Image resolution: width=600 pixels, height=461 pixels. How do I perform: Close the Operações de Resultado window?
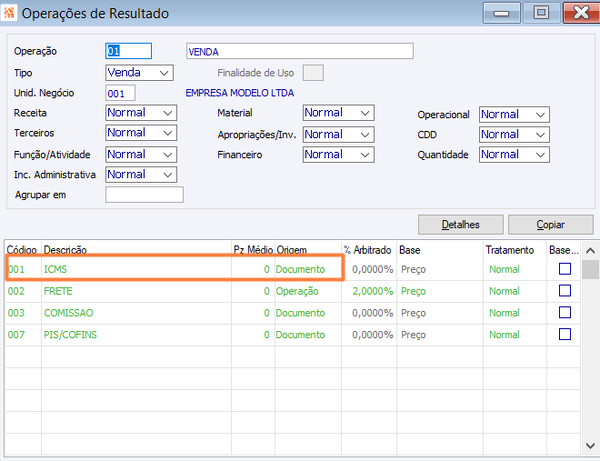tap(581, 13)
